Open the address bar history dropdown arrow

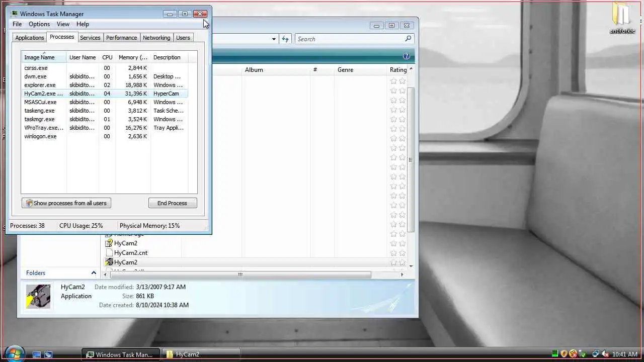click(274, 39)
